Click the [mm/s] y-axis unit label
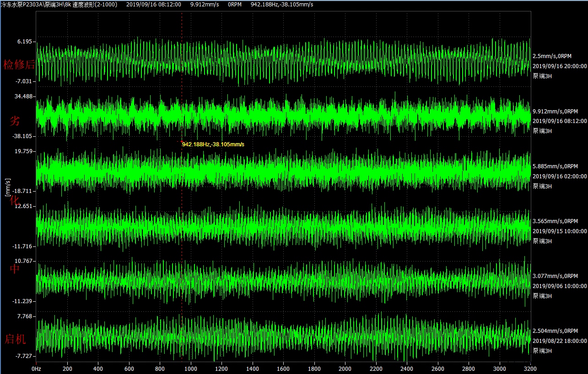This screenshot has width=588, height=374. click(7, 187)
